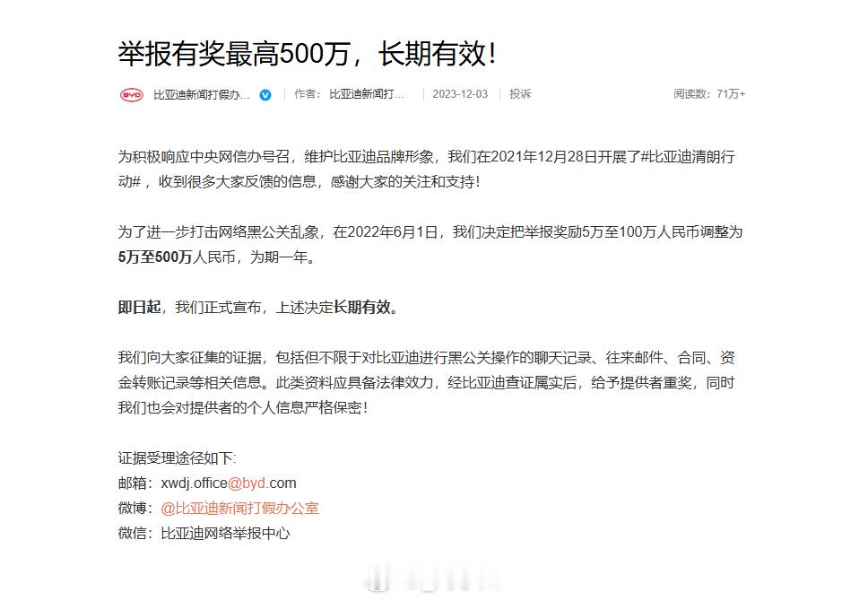Click the blue verified badge icon

[x=265, y=95]
